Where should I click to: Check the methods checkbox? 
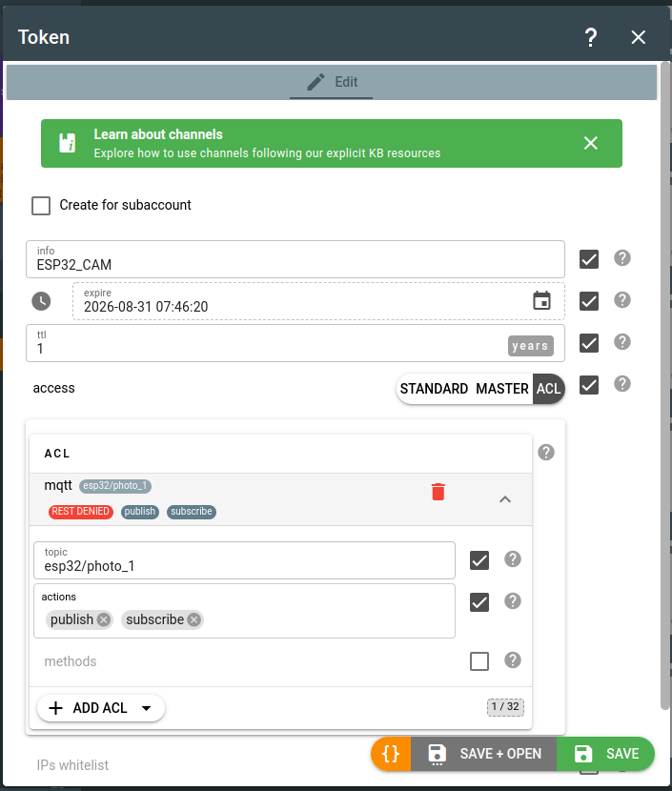click(x=479, y=661)
